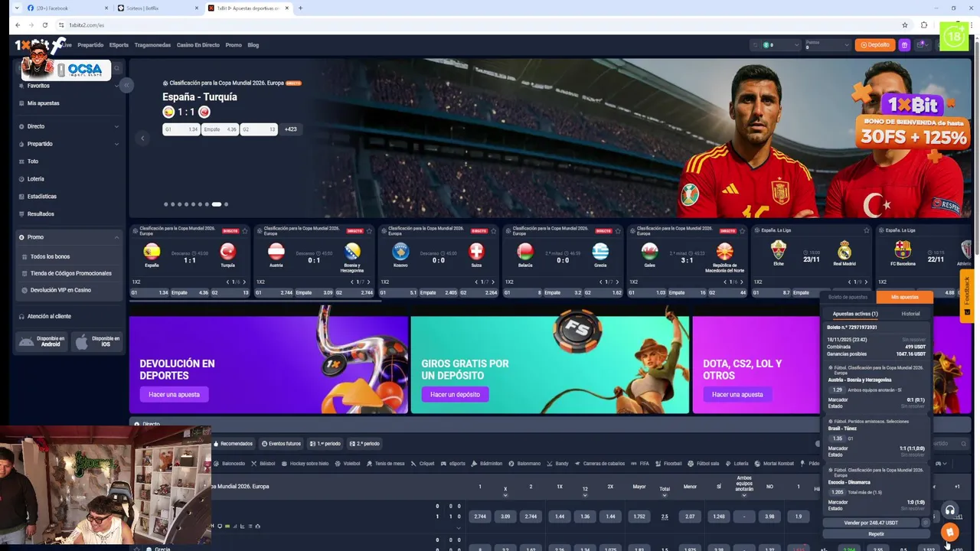Filter by Recomendados

point(234,444)
